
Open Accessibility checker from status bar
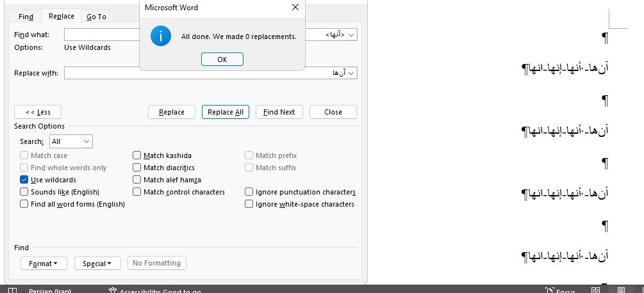[x=155, y=290]
